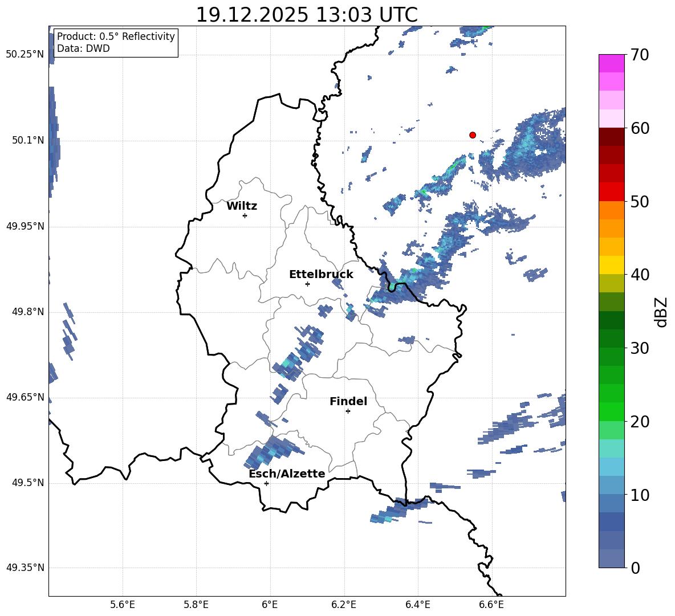Click the 40 label on the colorbar
This screenshot has width=675, height=616.
pyautogui.click(x=640, y=275)
